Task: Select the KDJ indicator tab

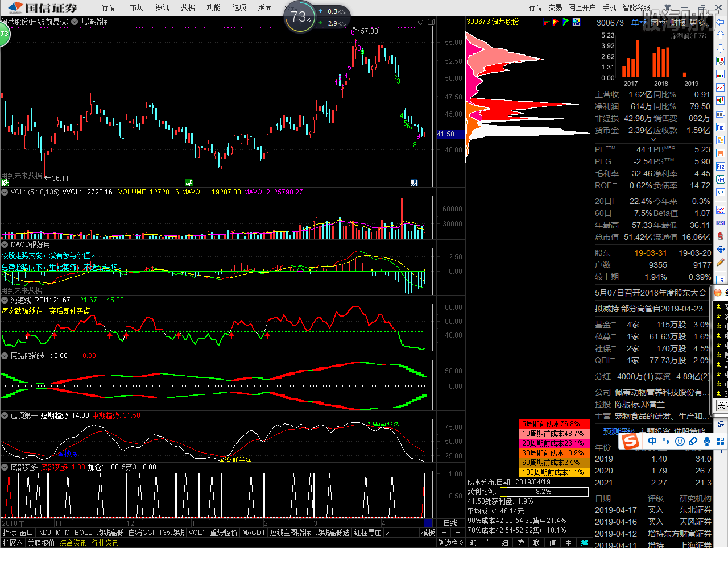Action: [x=44, y=533]
